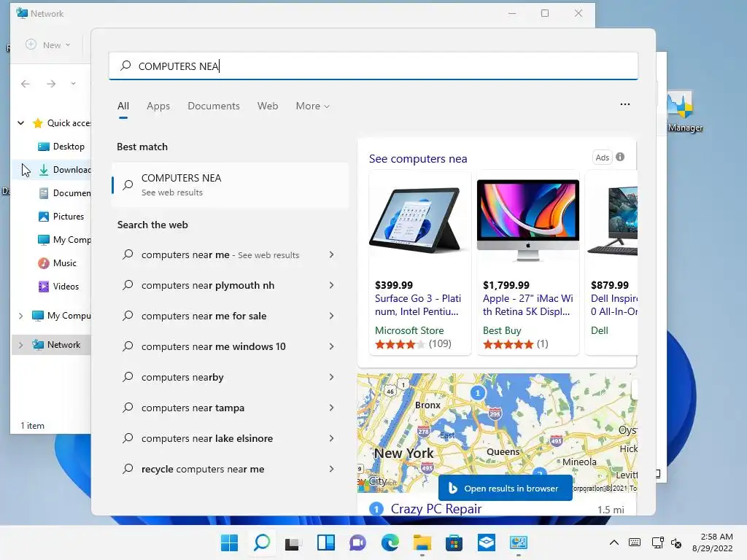
Task: Click New button in Network window
Action: tap(47, 44)
